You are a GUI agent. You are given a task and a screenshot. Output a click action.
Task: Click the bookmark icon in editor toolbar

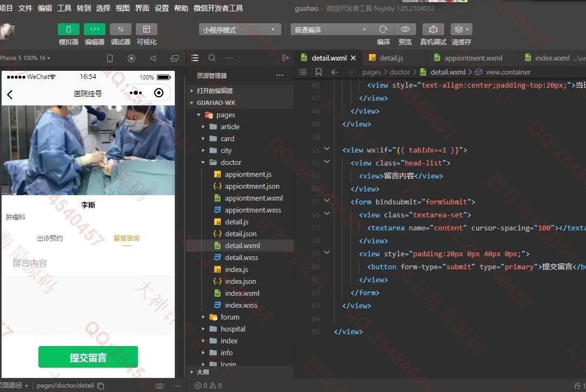[x=318, y=72]
